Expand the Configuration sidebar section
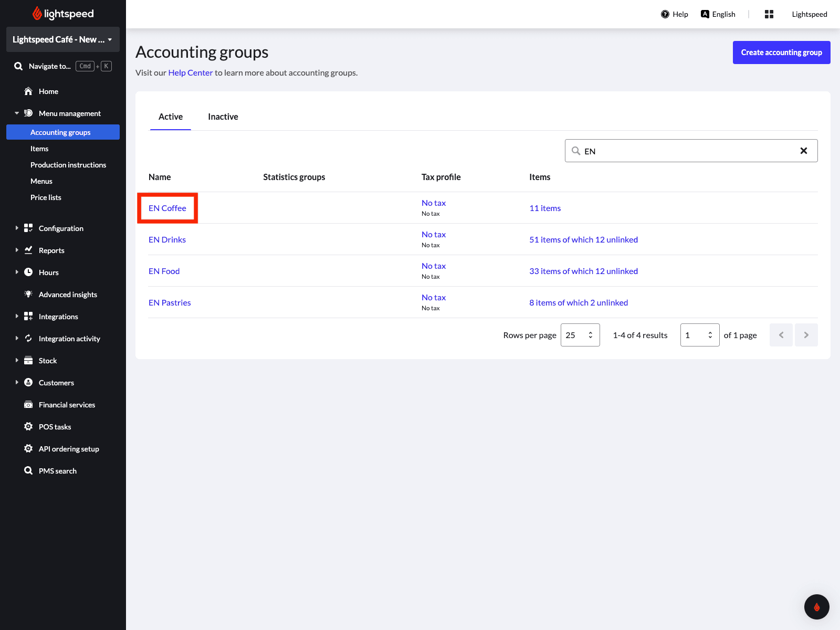The height and width of the screenshot is (630, 840). [61, 228]
